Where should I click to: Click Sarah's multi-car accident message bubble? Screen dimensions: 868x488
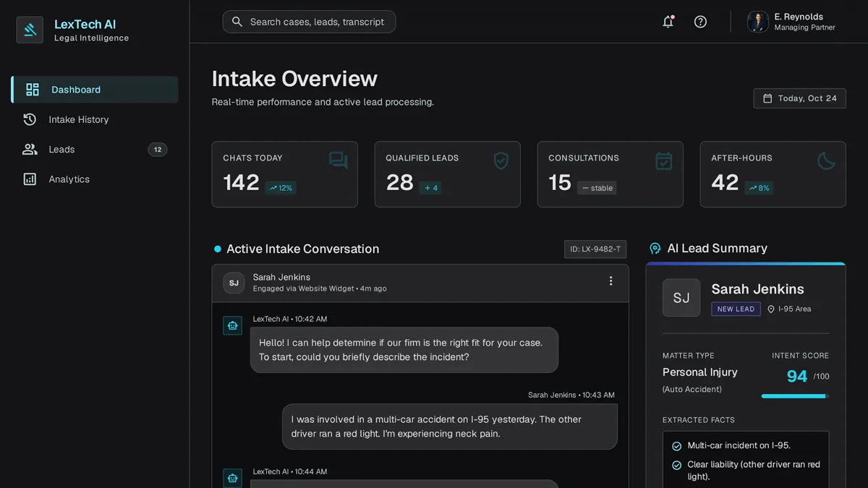click(450, 427)
